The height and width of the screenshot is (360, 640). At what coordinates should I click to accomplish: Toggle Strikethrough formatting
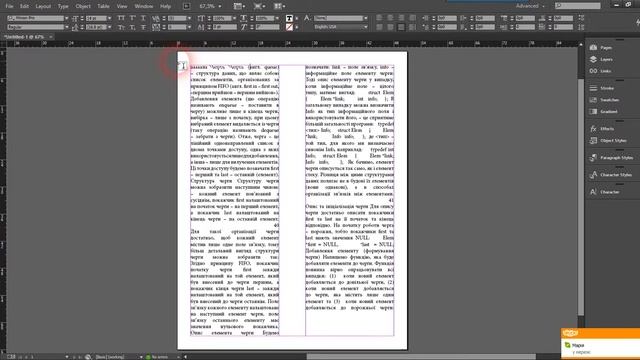click(x=143, y=27)
